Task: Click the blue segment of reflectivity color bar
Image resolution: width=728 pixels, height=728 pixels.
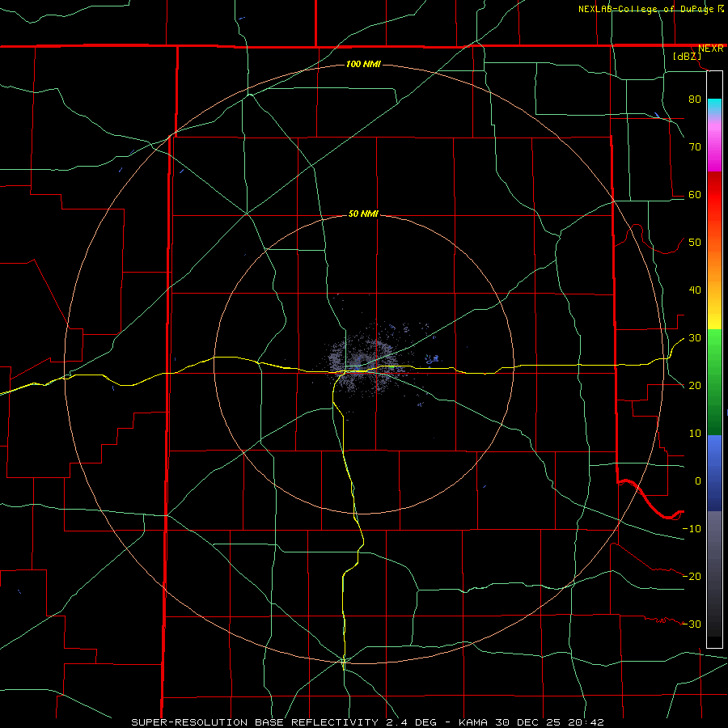Action: click(x=714, y=472)
